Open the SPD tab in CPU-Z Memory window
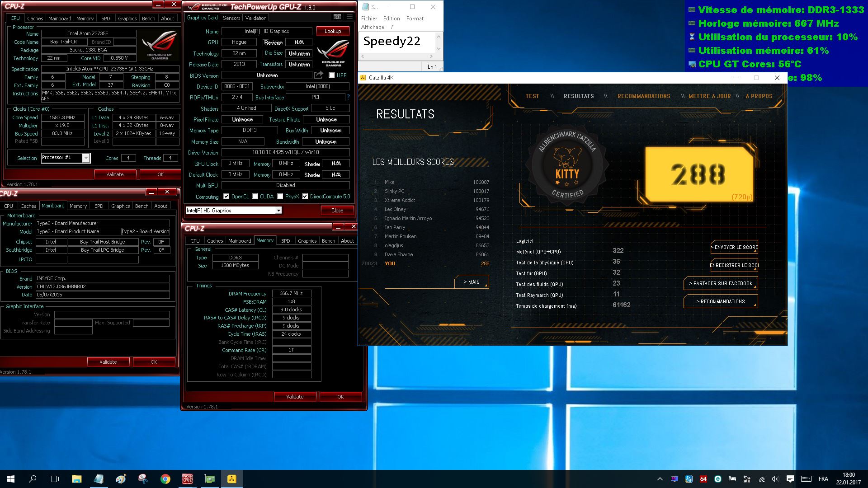 286,241
